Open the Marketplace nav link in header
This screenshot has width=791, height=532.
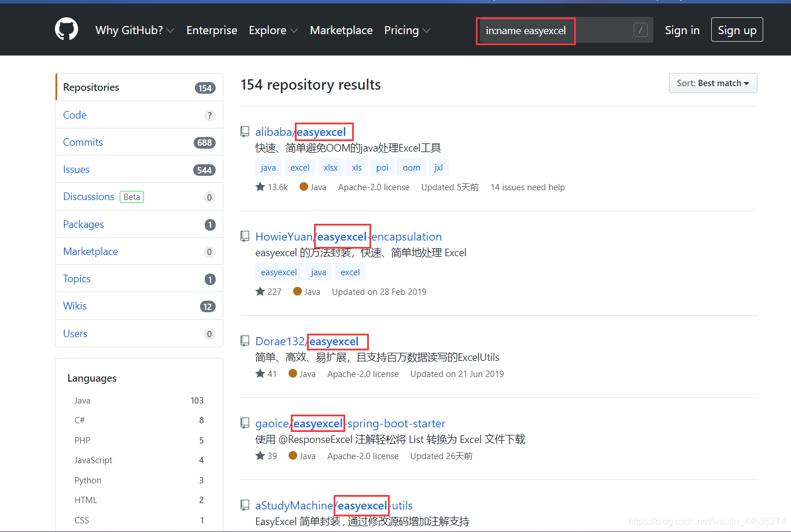click(x=341, y=30)
